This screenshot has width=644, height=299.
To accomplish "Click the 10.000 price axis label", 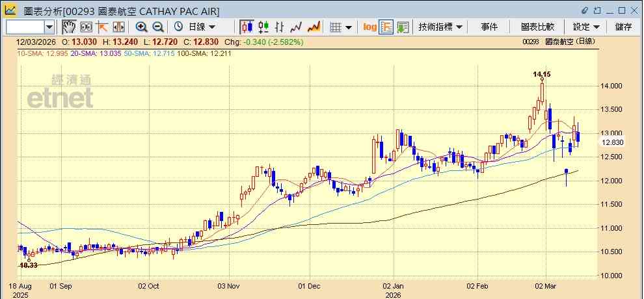I will [612, 276].
